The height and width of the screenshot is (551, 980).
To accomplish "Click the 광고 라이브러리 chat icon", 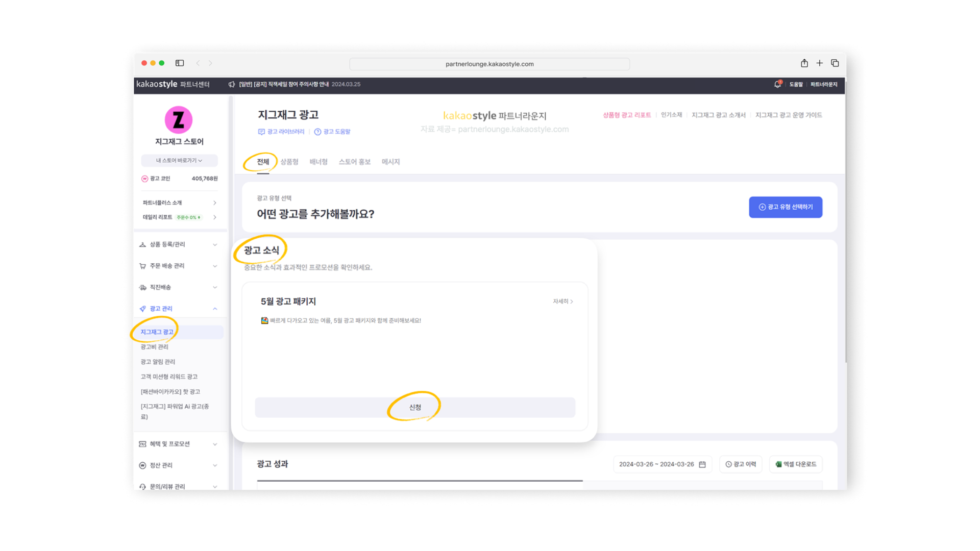I will pyautogui.click(x=261, y=132).
